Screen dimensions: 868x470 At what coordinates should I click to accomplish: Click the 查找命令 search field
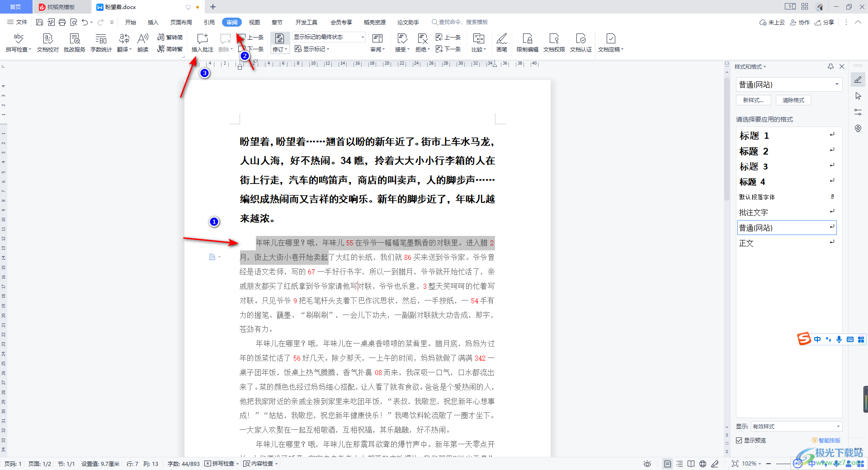point(460,22)
